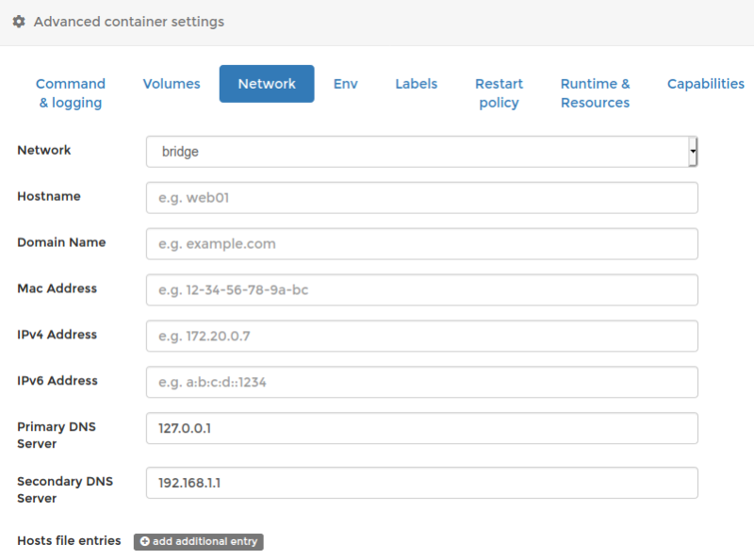Go to the Env tab
This screenshot has height=560, width=754.
[x=346, y=84]
